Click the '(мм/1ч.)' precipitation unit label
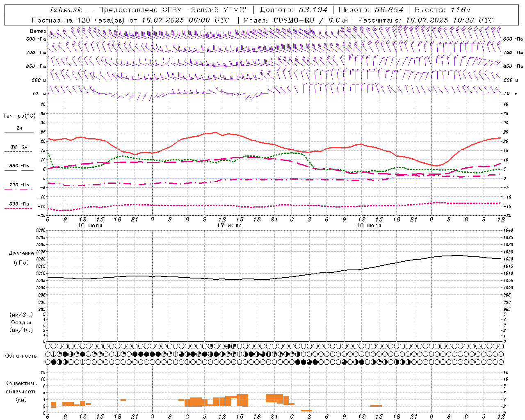Screen dimensions: 525x420 [21, 330]
